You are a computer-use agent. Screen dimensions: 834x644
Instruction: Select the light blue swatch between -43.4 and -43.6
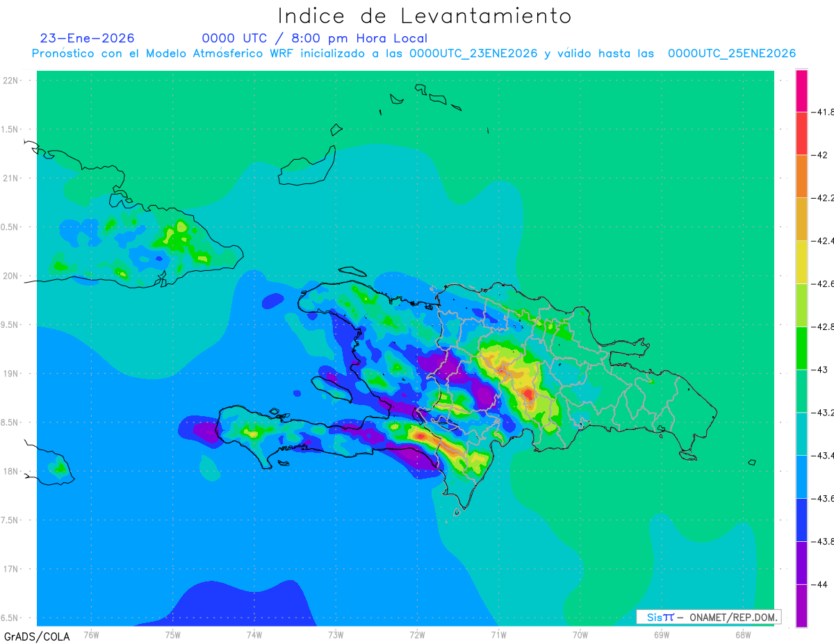point(801,477)
